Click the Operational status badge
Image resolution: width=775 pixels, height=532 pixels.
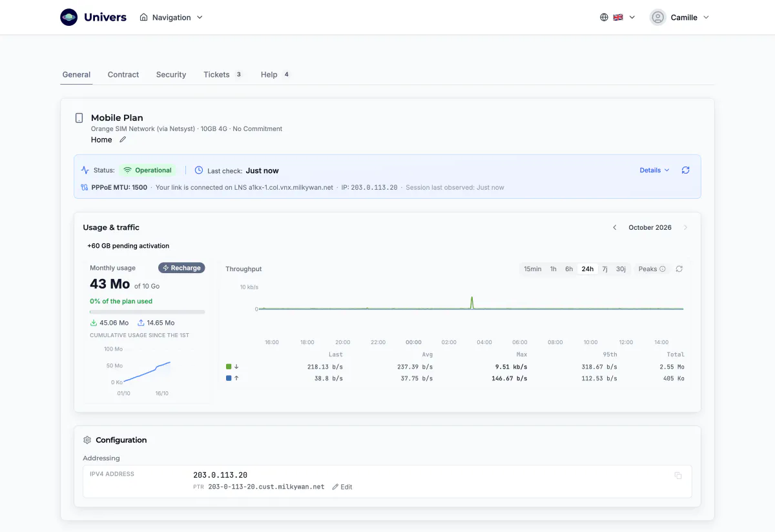[x=147, y=170]
